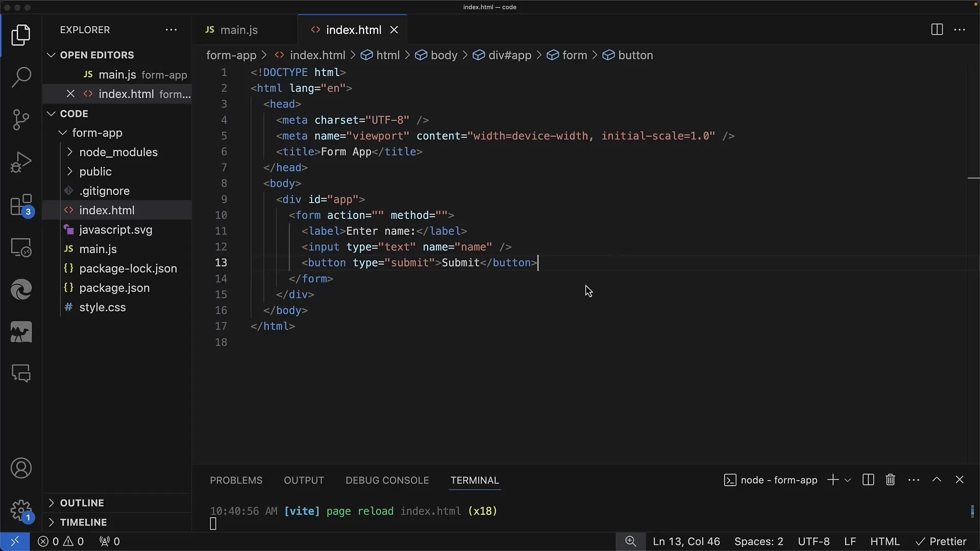Click the Prettier status bar item

click(x=941, y=541)
